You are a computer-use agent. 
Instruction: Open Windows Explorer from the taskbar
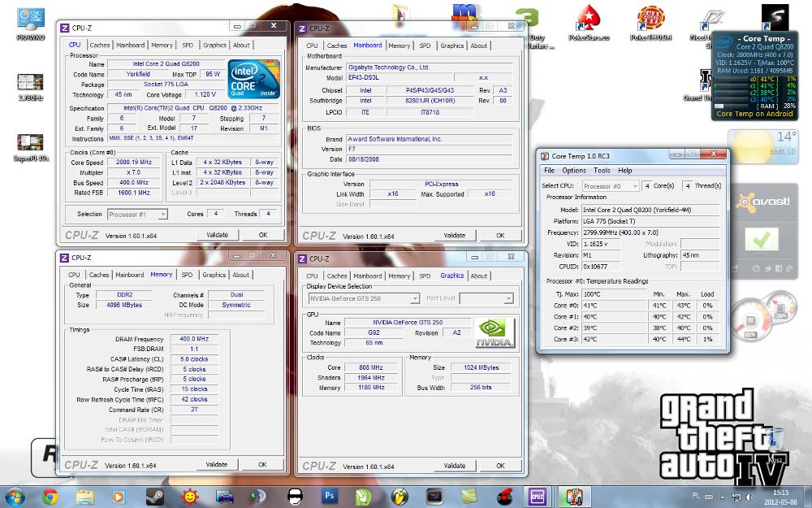(85, 497)
